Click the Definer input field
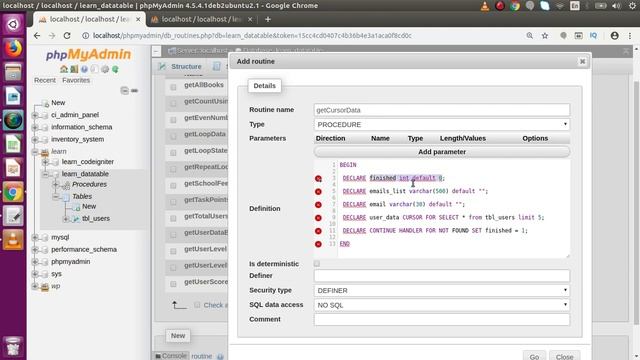The image size is (640, 360). point(442,276)
